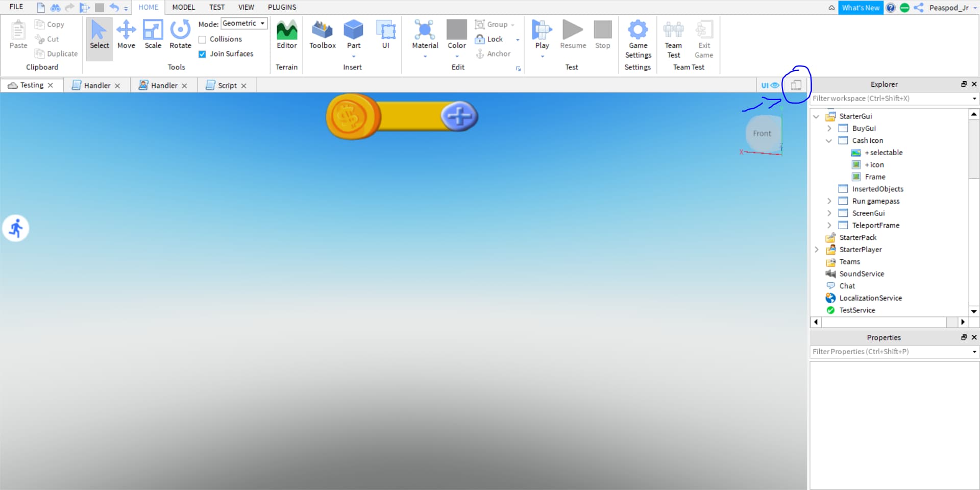Insert a new Part
980x490 pixels.
(x=353, y=35)
